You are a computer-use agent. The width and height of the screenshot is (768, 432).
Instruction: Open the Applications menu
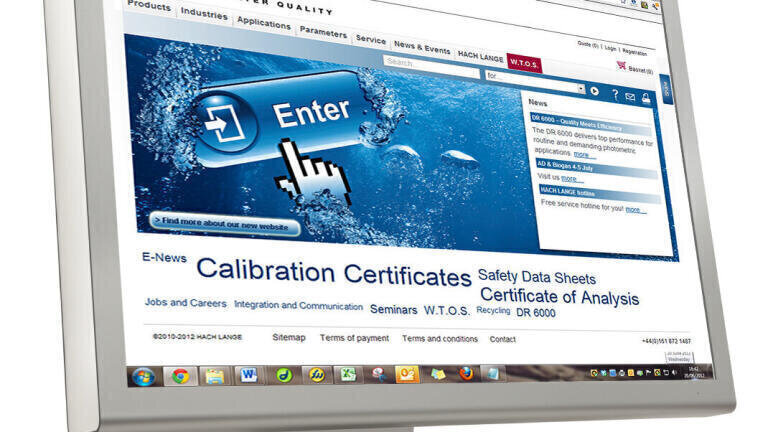264,23
